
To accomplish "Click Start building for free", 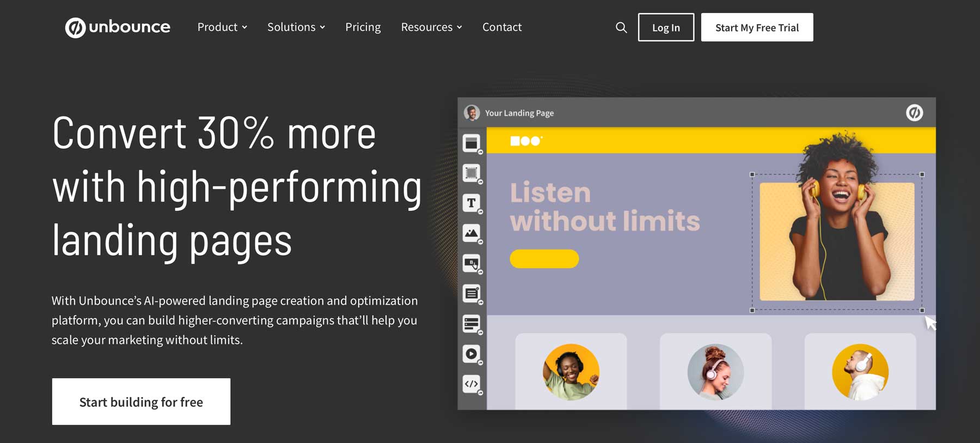I will coord(141,402).
